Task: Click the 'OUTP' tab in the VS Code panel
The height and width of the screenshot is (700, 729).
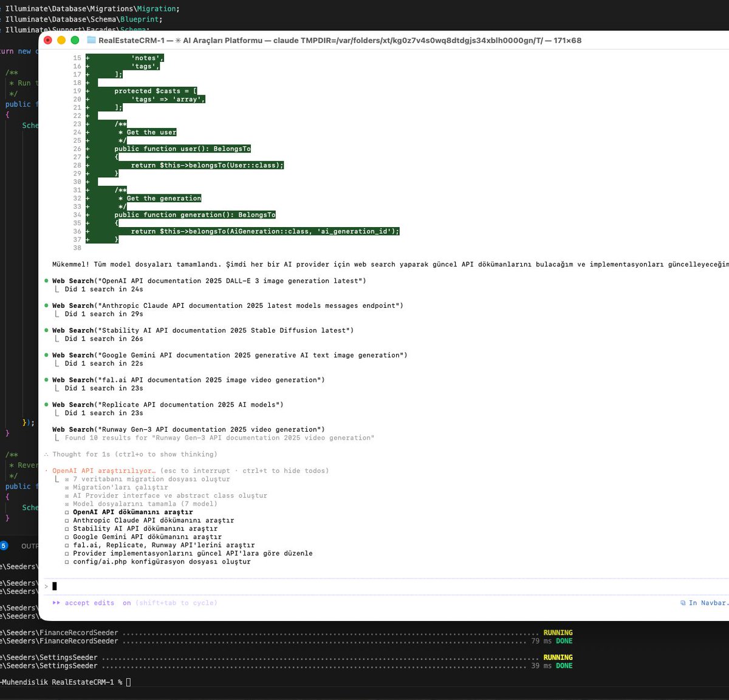Action: click(x=29, y=546)
